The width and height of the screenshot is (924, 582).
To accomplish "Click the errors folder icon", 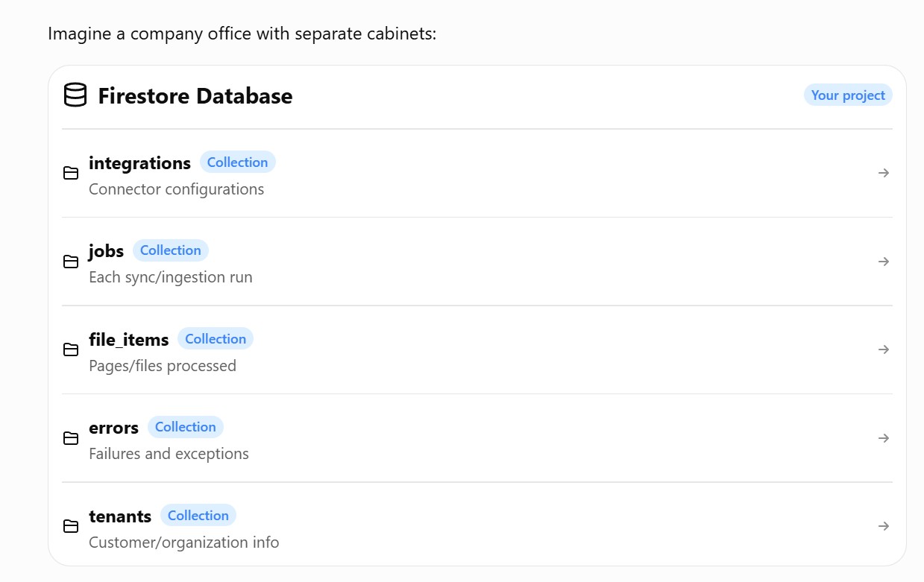I will coord(71,438).
